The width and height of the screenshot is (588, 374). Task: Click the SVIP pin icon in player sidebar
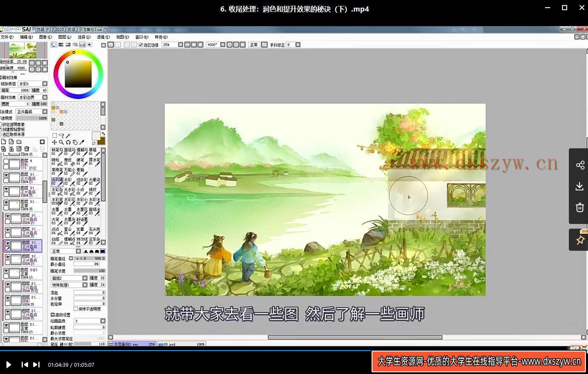[x=580, y=240]
